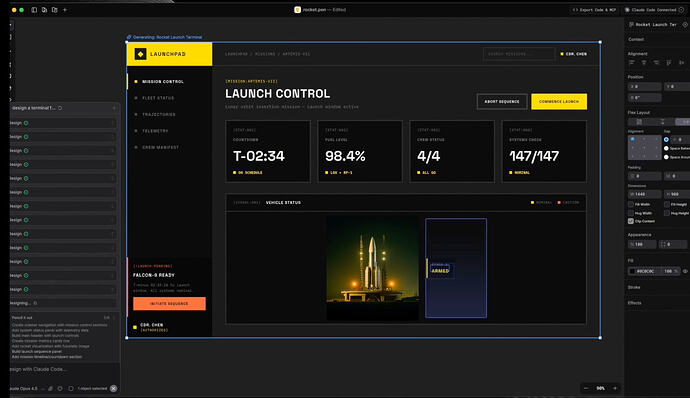Click the fourth alignment icon
This screenshot has width=690, height=398.
coord(668,63)
